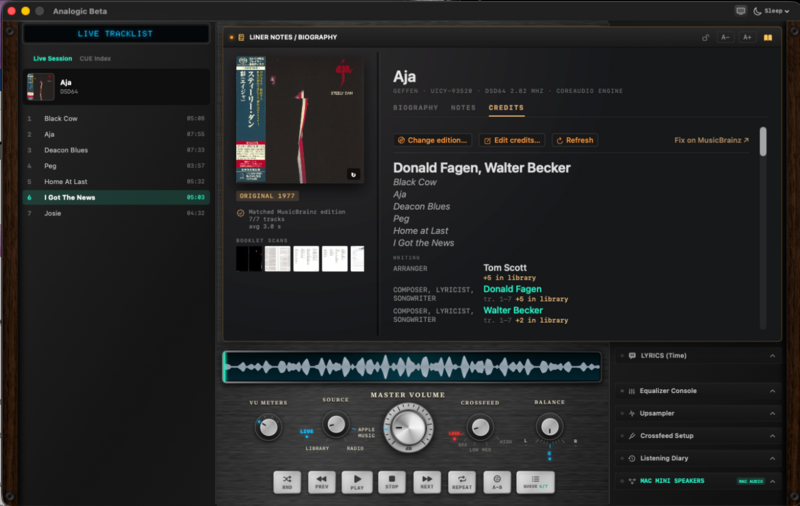Click the Mac Mini Speakers output icon
This screenshot has width=800, height=506.
(x=632, y=481)
